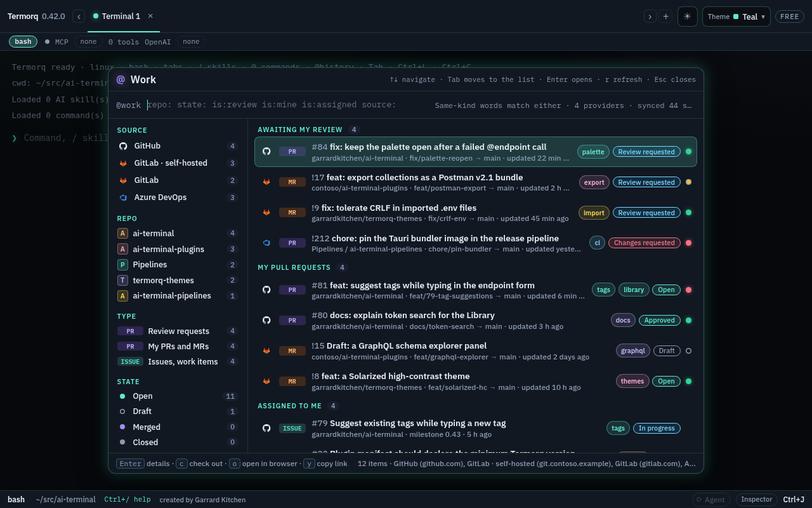Image resolution: width=812 pixels, height=508 pixels.
Task: Open issue #79 Suggest existing tags
Action: 476,429
